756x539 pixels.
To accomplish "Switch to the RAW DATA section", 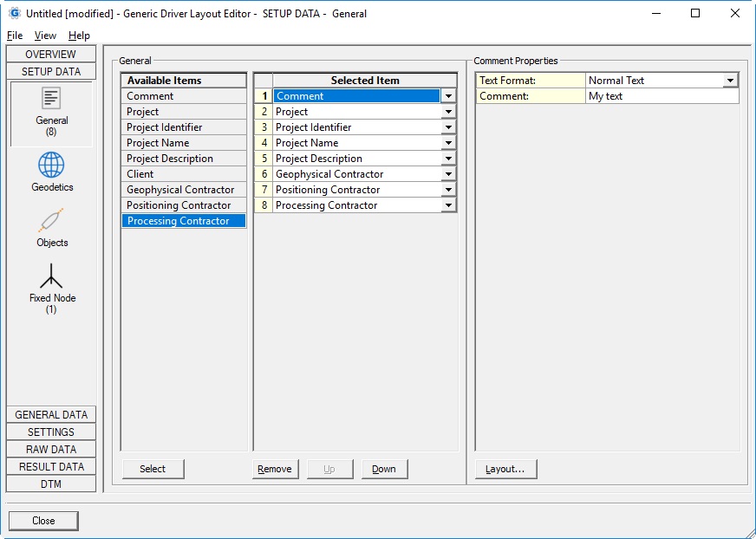I will [51, 449].
